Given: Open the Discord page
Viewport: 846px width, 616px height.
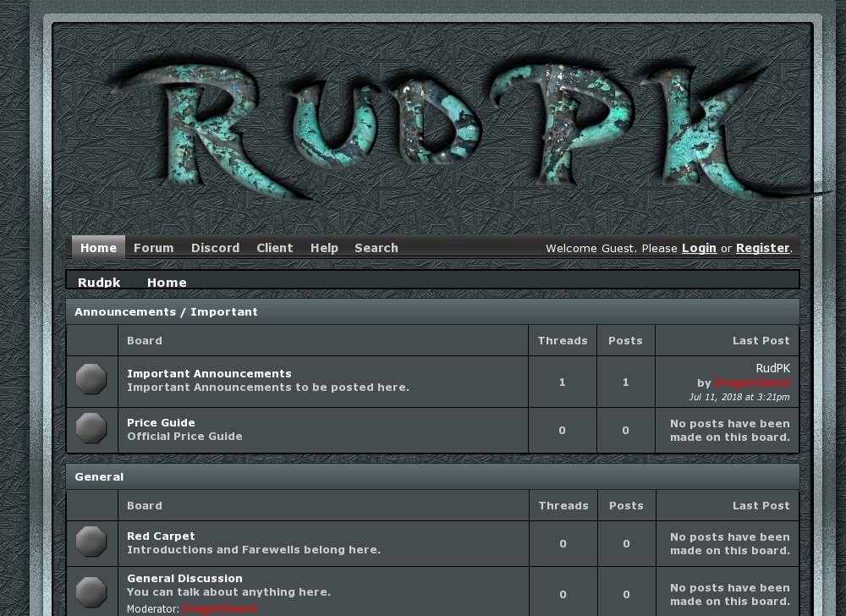Looking at the screenshot, I should [x=215, y=248].
